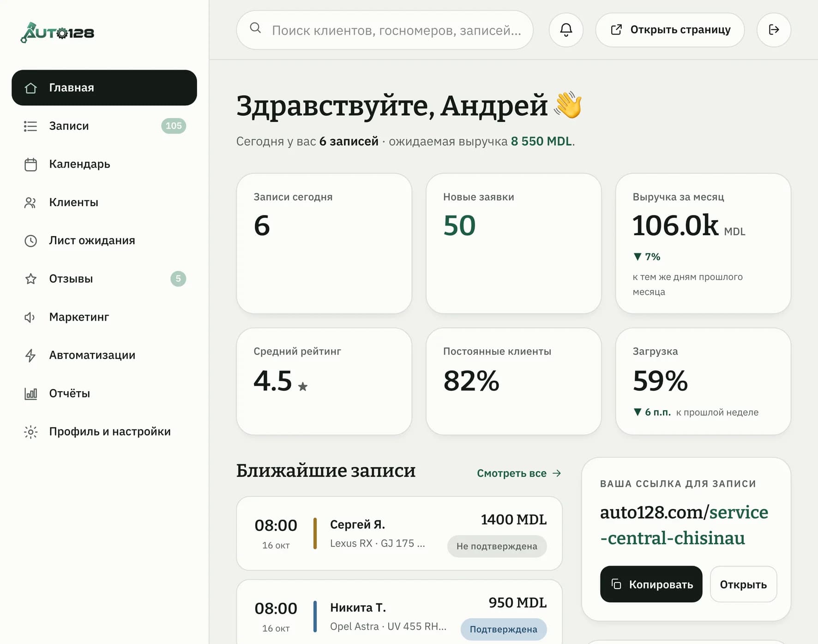Screen dimensions: 818x644
Task: Open notifications bell
Action: click(566, 30)
